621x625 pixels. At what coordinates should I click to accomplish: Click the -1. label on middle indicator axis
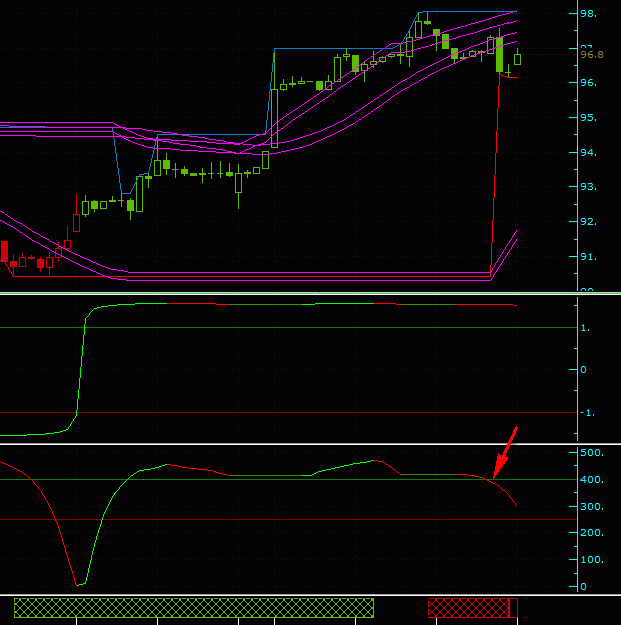pyautogui.click(x=588, y=413)
